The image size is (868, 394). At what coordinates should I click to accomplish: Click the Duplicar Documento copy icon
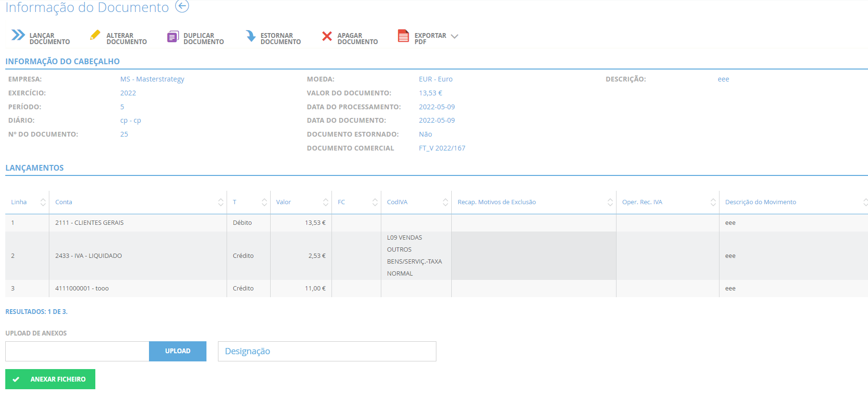pos(172,36)
